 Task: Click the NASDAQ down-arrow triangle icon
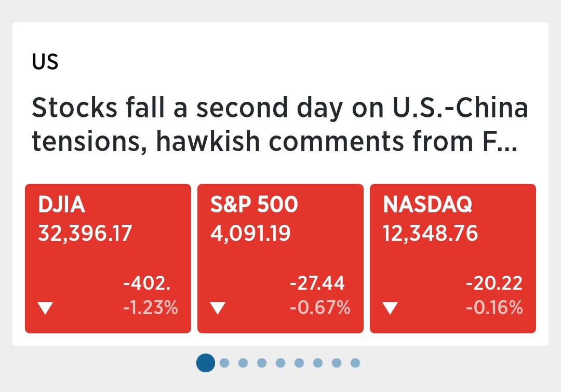click(390, 309)
